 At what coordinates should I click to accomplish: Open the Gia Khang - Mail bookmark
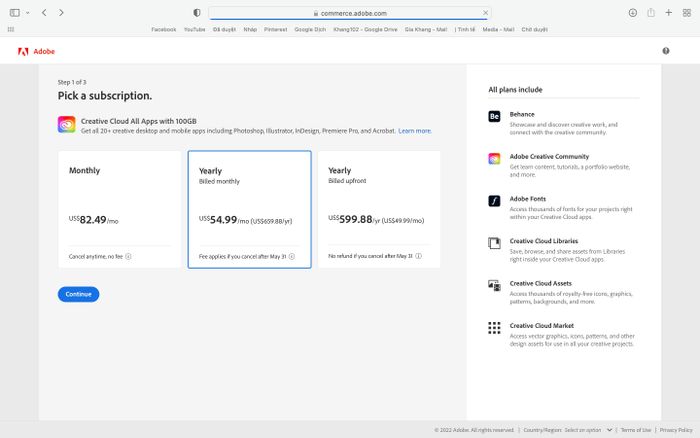[425, 29]
